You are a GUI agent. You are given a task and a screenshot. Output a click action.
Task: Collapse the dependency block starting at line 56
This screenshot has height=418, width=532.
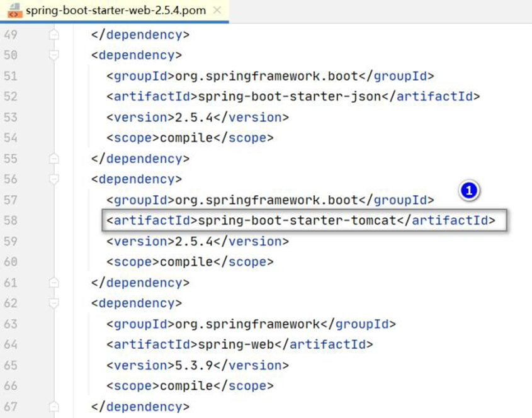pos(54,179)
